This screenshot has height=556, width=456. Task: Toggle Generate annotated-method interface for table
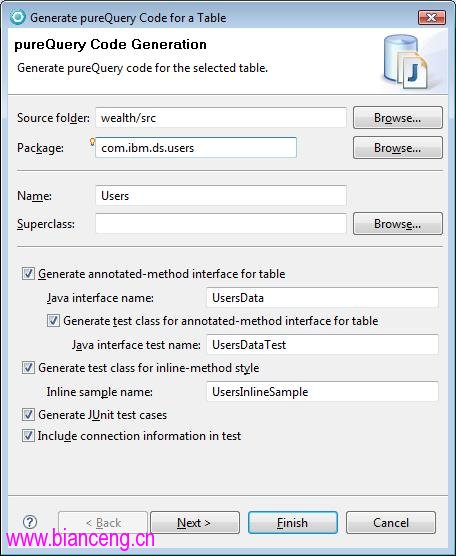(28, 274)
